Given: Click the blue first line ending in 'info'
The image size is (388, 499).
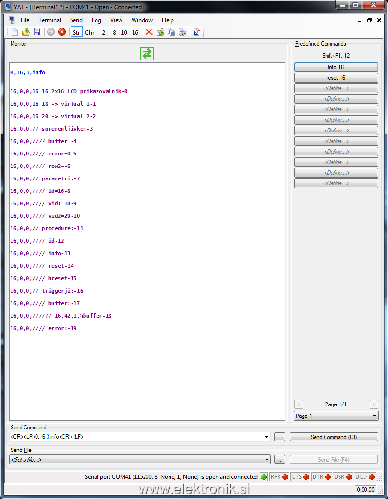Looking at the screenshot, I should pyautogui.click(x=28, y=72).
